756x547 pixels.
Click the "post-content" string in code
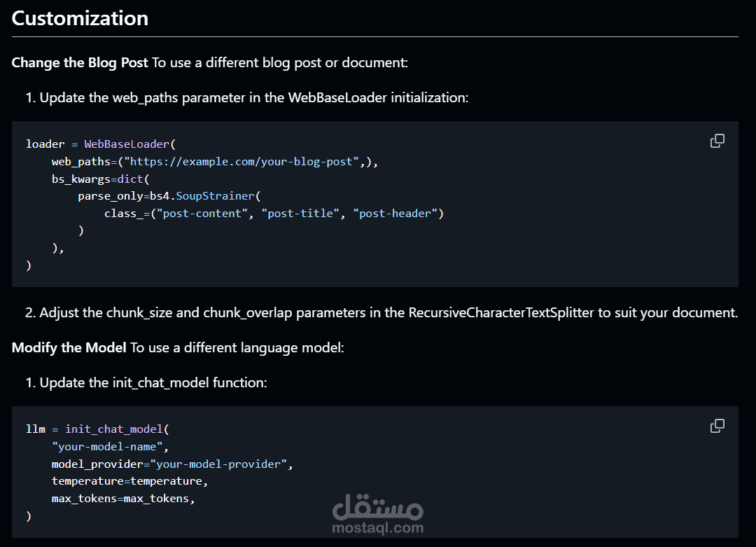(x=206, y=214)
